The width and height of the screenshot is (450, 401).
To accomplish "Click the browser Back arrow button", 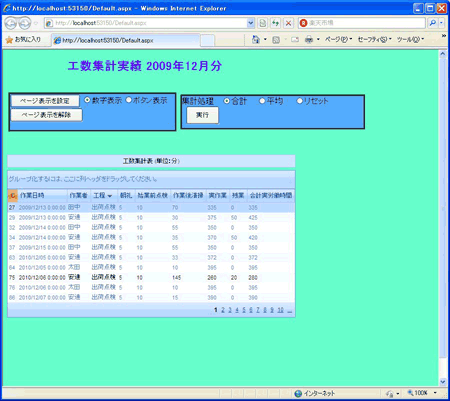I will point(11,23).
